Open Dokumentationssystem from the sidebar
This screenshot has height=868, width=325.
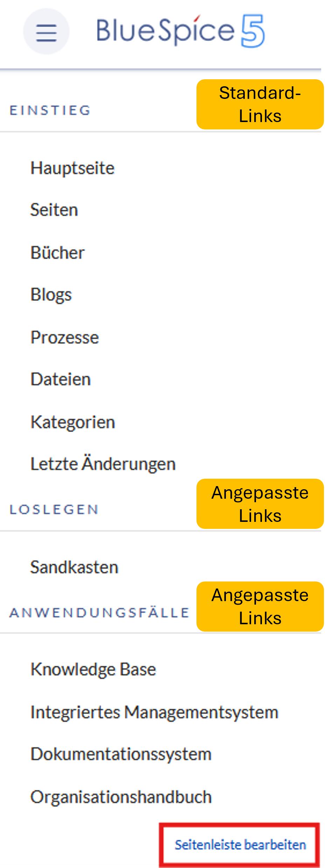pos(121,754)
